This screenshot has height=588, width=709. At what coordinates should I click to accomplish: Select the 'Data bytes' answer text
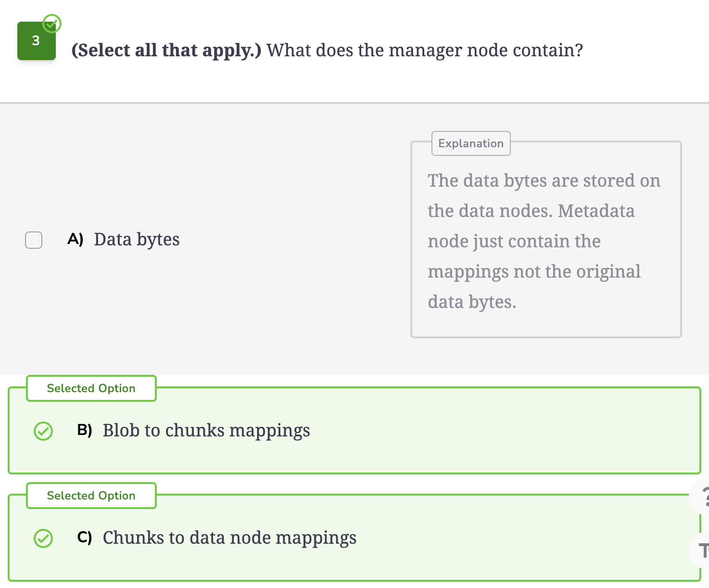coord(137,239)
